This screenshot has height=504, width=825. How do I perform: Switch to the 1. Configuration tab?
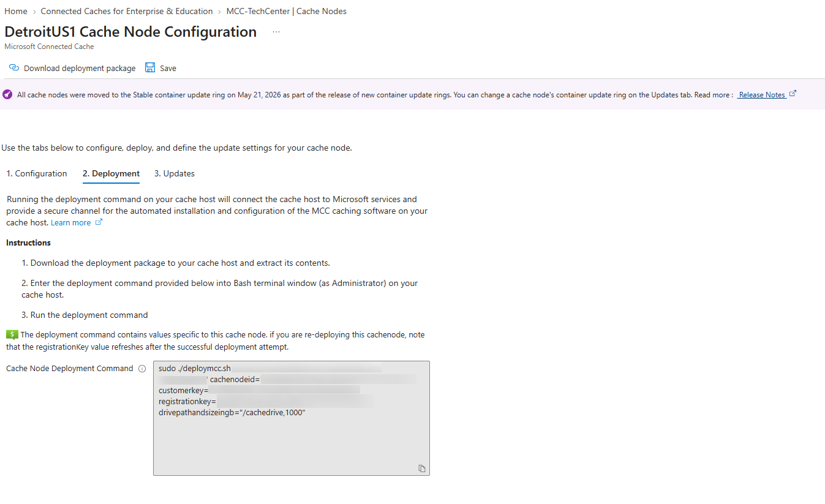click(37, 174)
